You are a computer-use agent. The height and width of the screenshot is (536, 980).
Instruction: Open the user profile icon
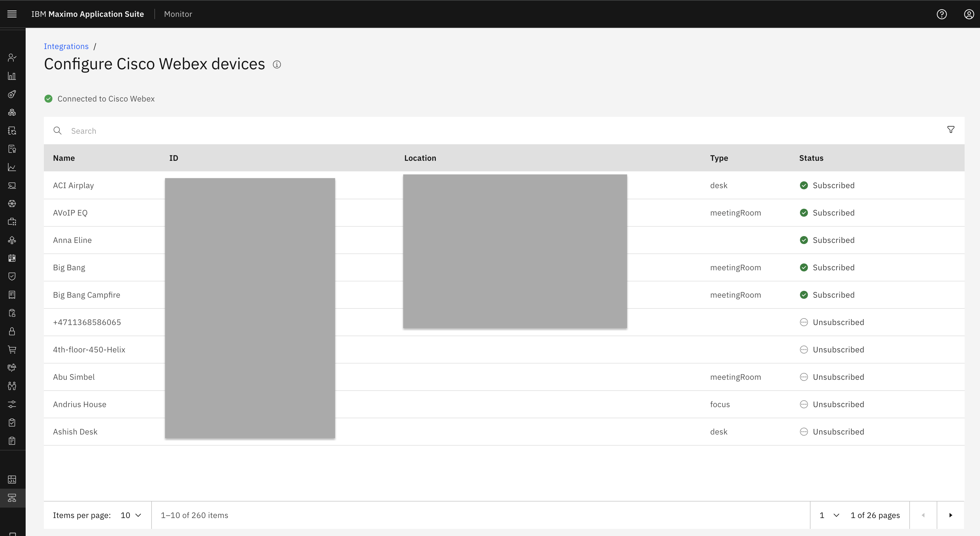click(969, 14)
